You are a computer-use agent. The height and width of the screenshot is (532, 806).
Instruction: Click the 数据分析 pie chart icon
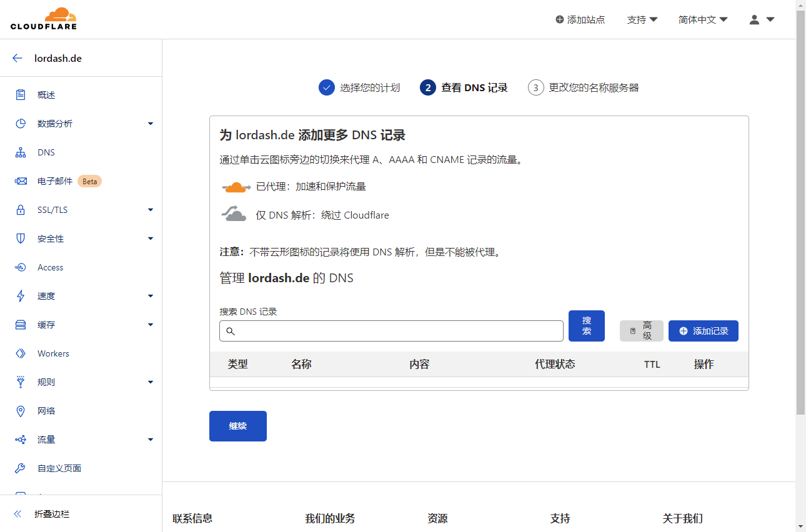click(x=21, y=124)
